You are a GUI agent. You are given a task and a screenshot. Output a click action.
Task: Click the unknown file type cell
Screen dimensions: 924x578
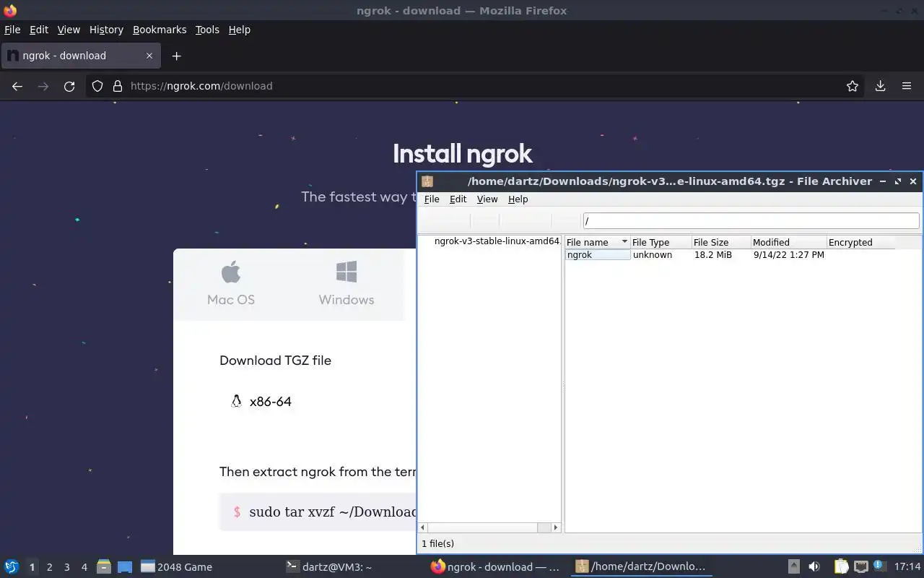(653, 255)
